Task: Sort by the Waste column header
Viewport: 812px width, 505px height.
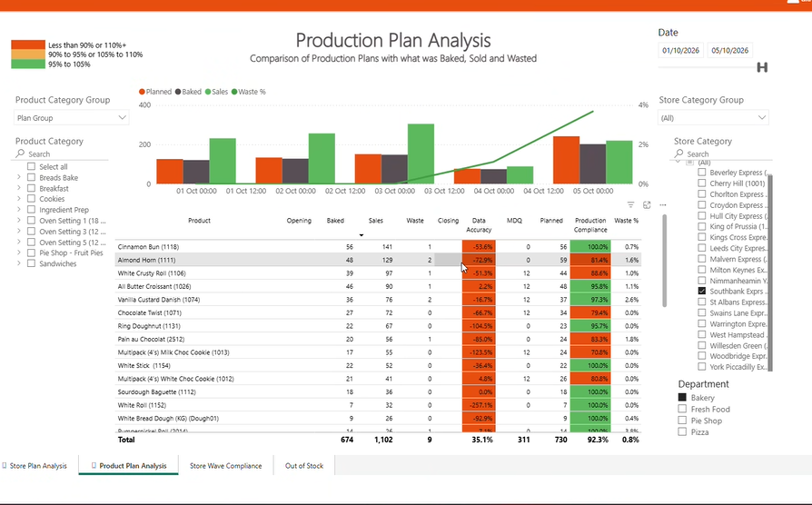Action: pyautogui.click(x=415, y=221)
